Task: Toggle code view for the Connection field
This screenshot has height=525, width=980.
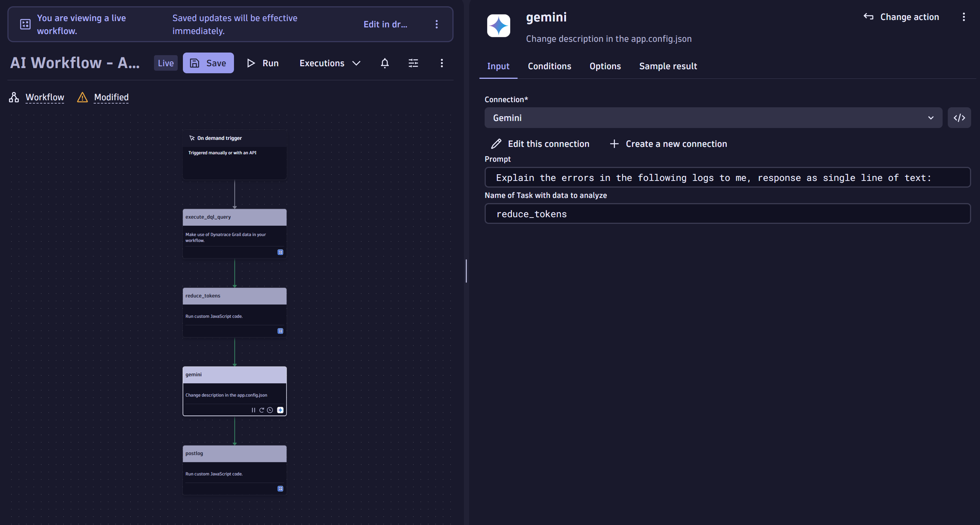Action: click(959, 118)
